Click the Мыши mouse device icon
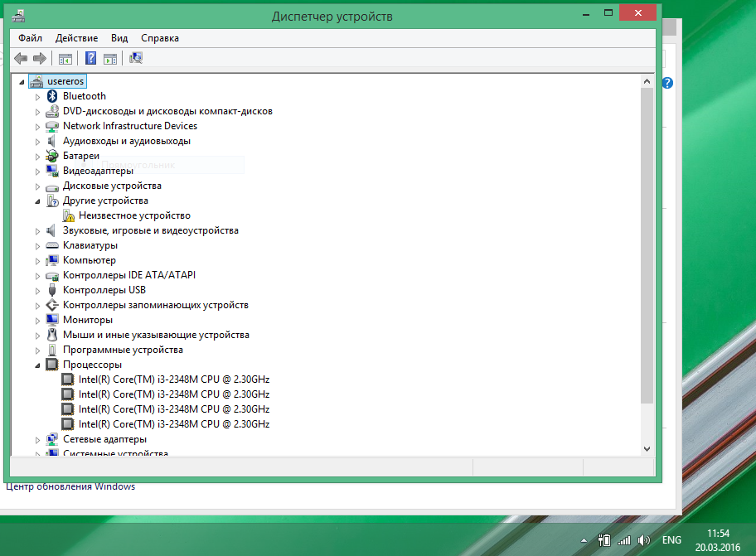The image size is (756, 556). tap(52, 335)
